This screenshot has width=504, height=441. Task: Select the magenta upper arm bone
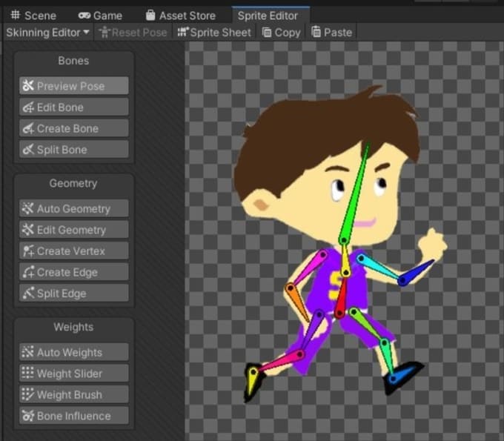(308, 269)
